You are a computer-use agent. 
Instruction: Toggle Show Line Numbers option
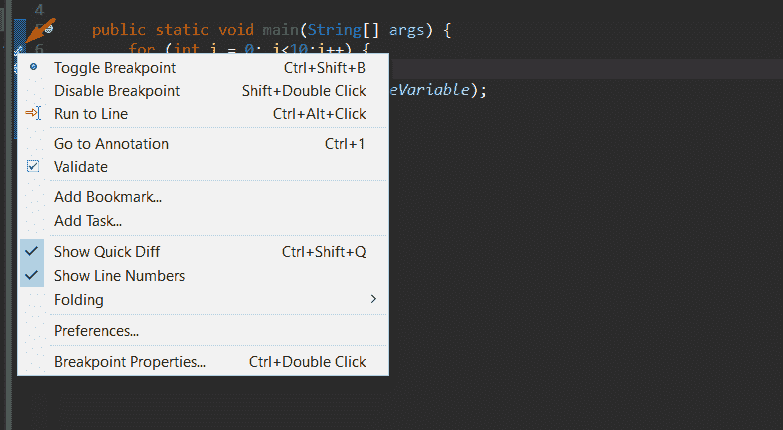[203, 275]
